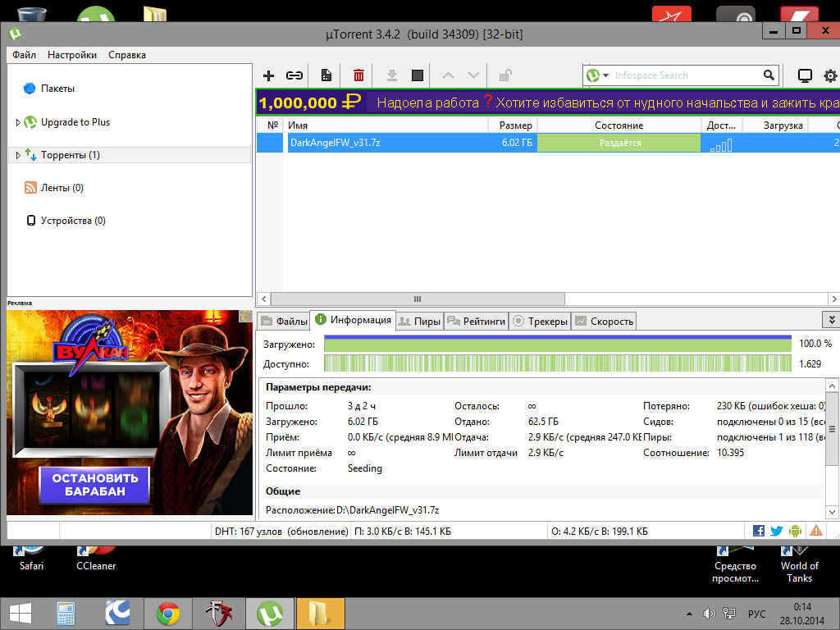This screenshot has width=840, height=630.
Task: Click the DHT: 167 узлов status text
Action: (281, 532)
